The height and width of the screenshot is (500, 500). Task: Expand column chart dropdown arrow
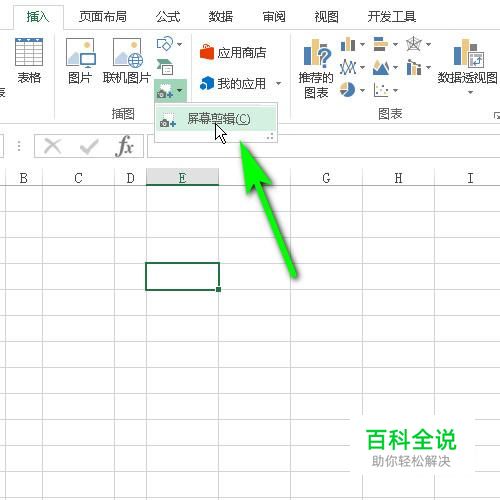pyautogui.click(x=362, y=44)
